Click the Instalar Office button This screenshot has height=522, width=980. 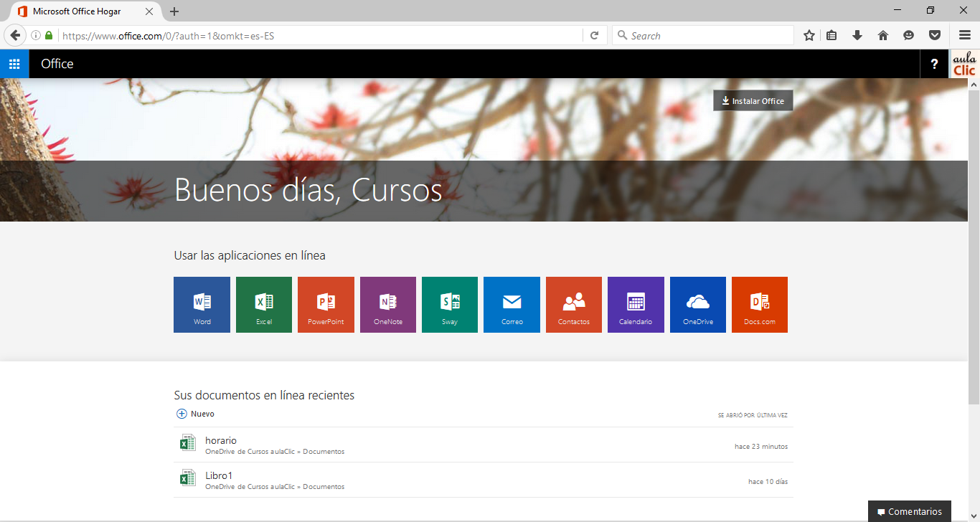pos(753,101)
